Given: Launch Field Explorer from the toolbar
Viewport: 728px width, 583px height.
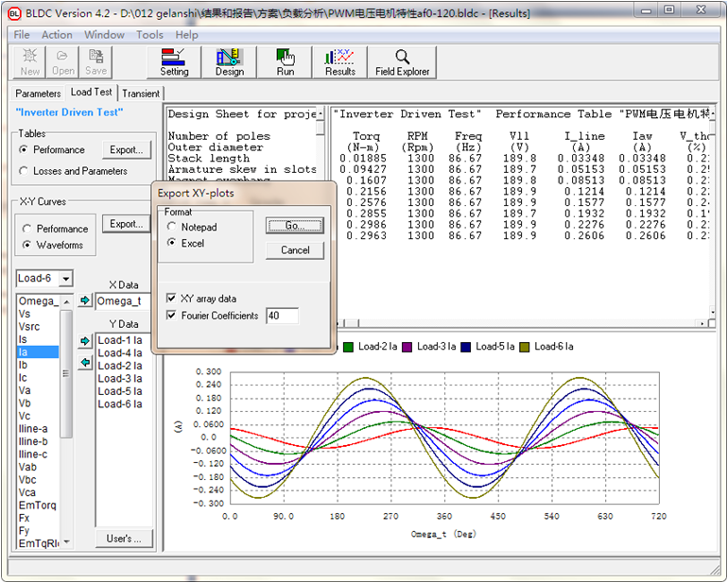Looking at the screenshot, I should coord(402,62).
